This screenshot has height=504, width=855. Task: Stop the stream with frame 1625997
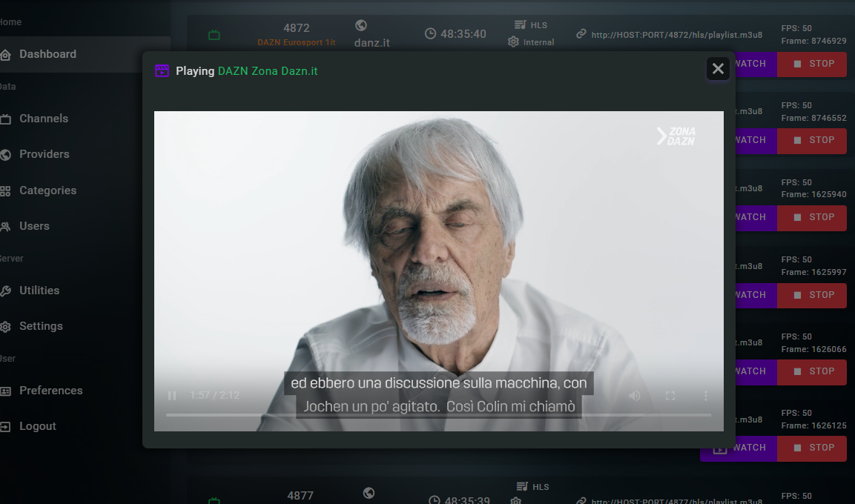point(812,295)
